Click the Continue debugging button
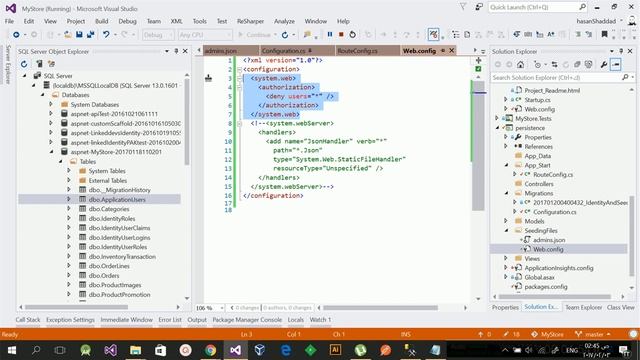Viewport: 640px width, 360px height. click(255, 35)
